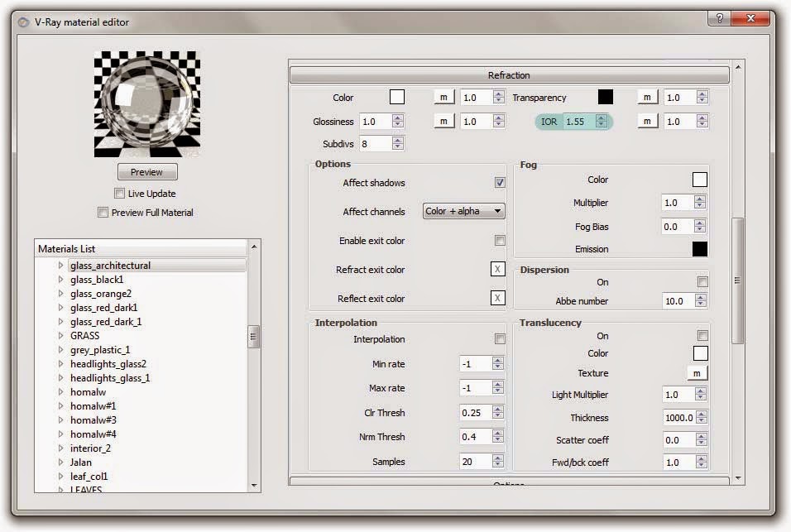791x532 pixels.
Task: Click the Light Multiplier spinner arrows
Action: [701, 395]
